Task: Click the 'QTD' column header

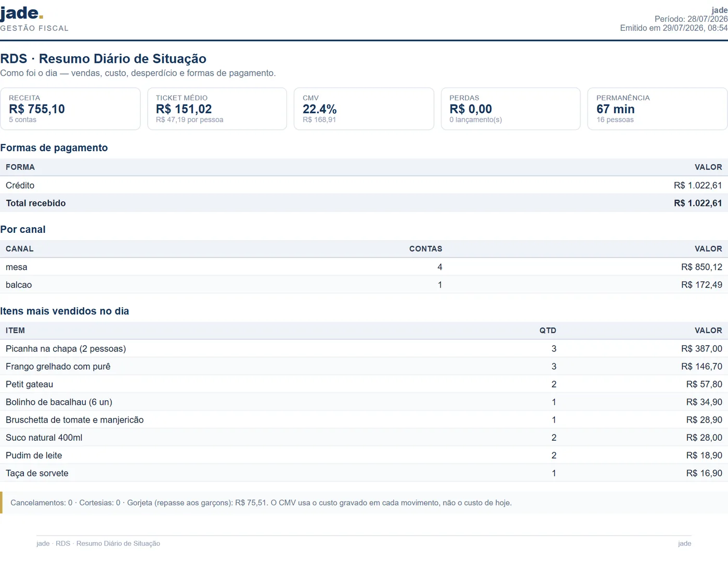Action: tap(548, 331)
